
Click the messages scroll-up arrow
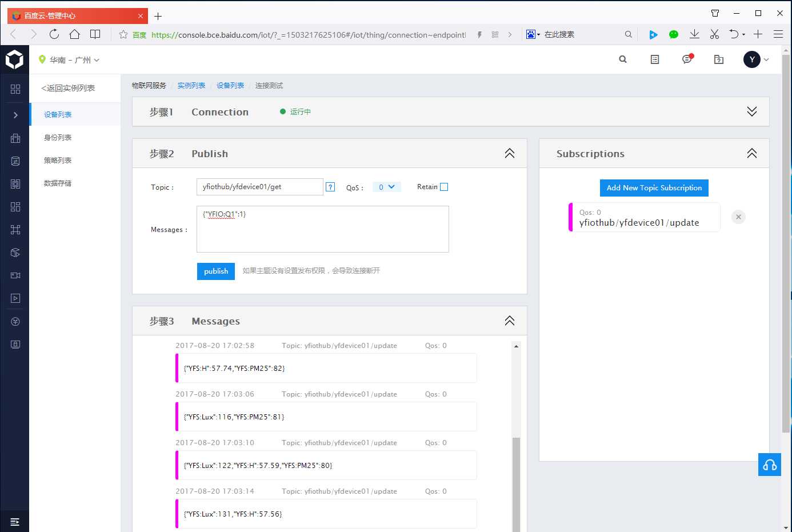516,346
